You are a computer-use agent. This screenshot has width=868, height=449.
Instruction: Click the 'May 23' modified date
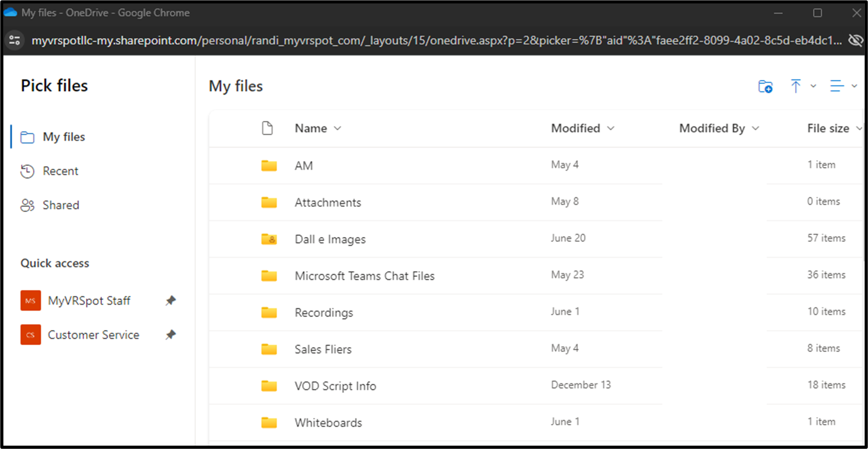click(x=568, y=275)
